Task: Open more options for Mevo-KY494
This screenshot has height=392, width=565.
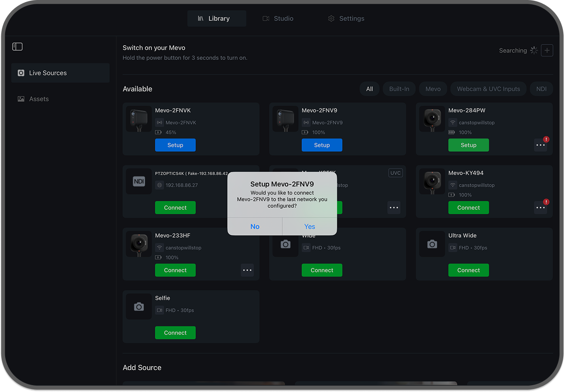Action: pyautogui.click(x=541, y=208)
